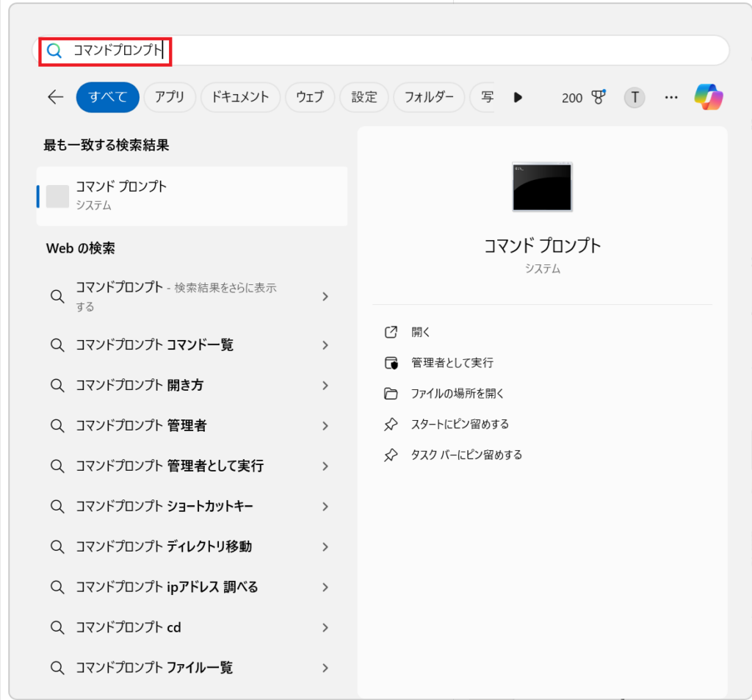Image resolution: width=752 pixels, height=700 pixels.
Task: Select the ドキュメント filter tab
Action: click(x=240, y=97)
